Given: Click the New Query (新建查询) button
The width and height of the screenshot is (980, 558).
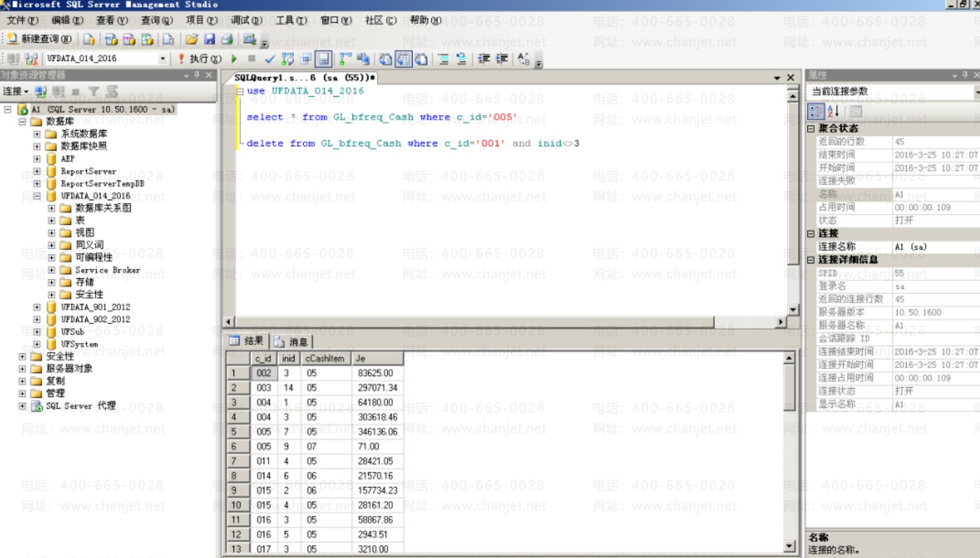Looking at the screenshot, I should pos(39,39).
